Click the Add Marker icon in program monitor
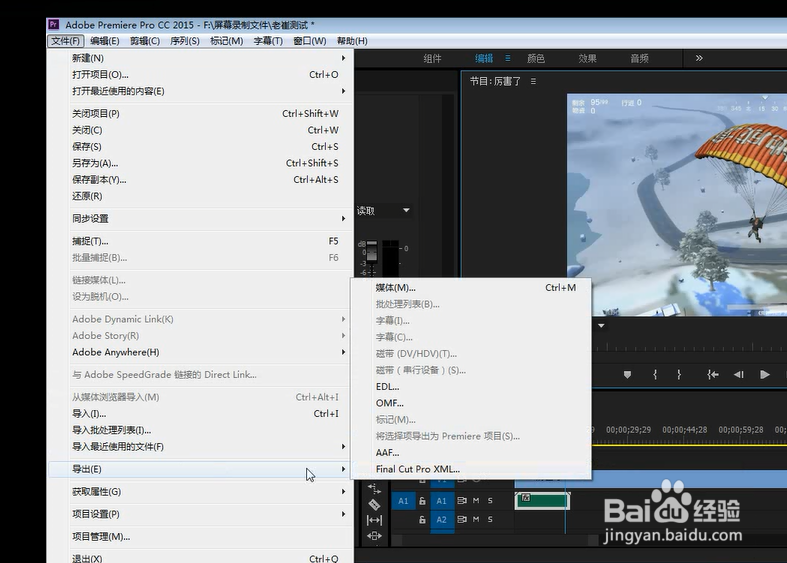Screen dimensions: 787x563 (x=627, y=375)
